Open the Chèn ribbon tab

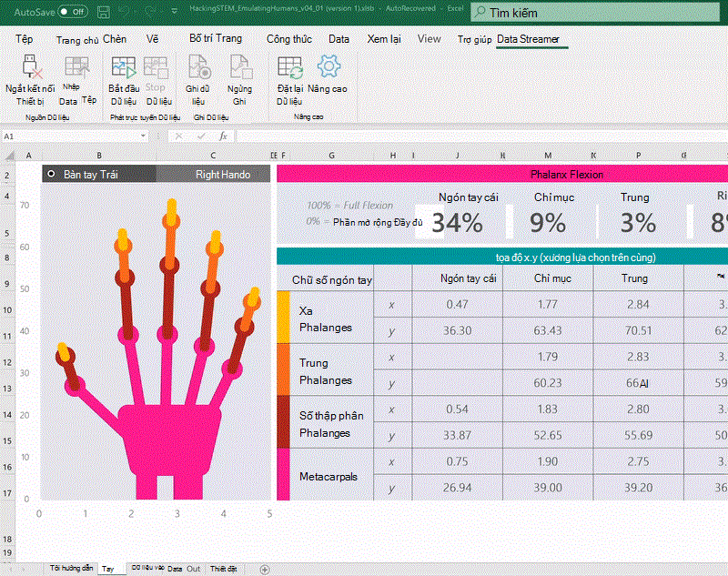coord(115,39)
